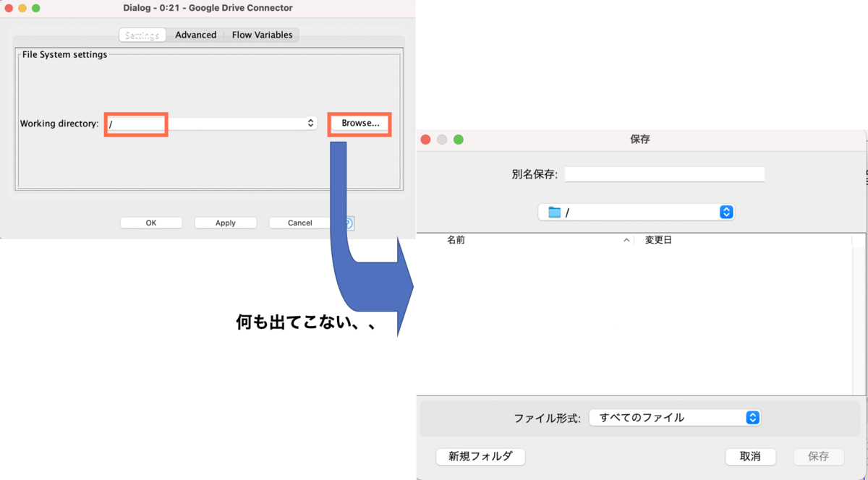Open the Flow Variables tab
868x480 pixels.
[262, 35]
